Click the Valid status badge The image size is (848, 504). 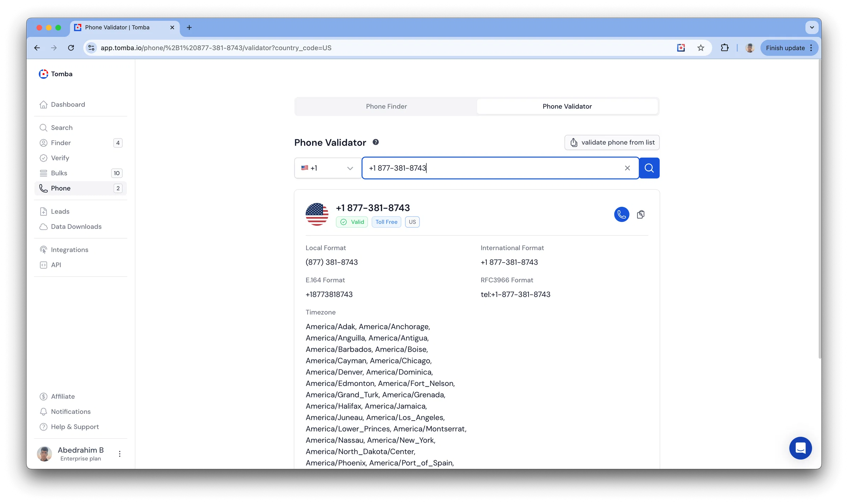pos(352,222)
